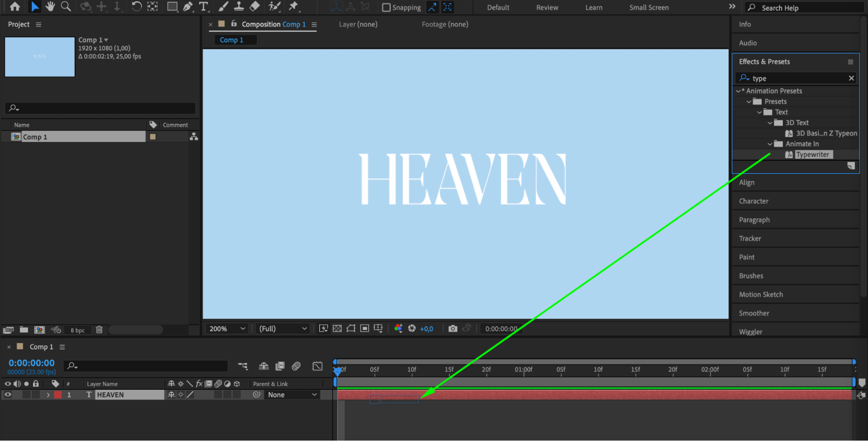Viewport: 868px width, 441px height.
Task: Hide the HEAVEN layer with eye toggle
Action: point(8,395)
